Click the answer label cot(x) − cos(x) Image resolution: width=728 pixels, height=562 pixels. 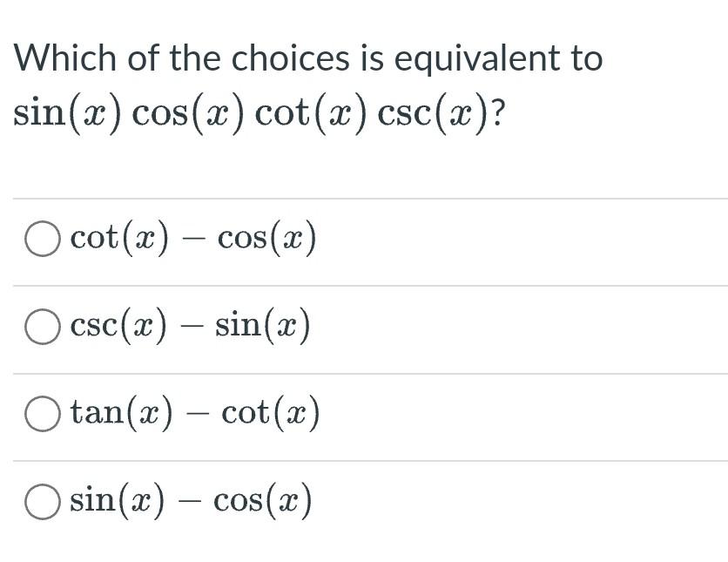(193, 237)
